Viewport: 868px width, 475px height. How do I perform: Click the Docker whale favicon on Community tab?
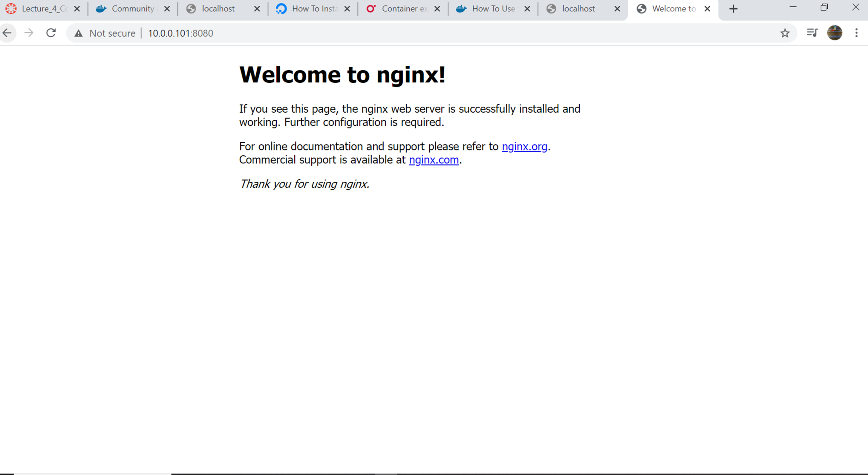tap(101, 9)
